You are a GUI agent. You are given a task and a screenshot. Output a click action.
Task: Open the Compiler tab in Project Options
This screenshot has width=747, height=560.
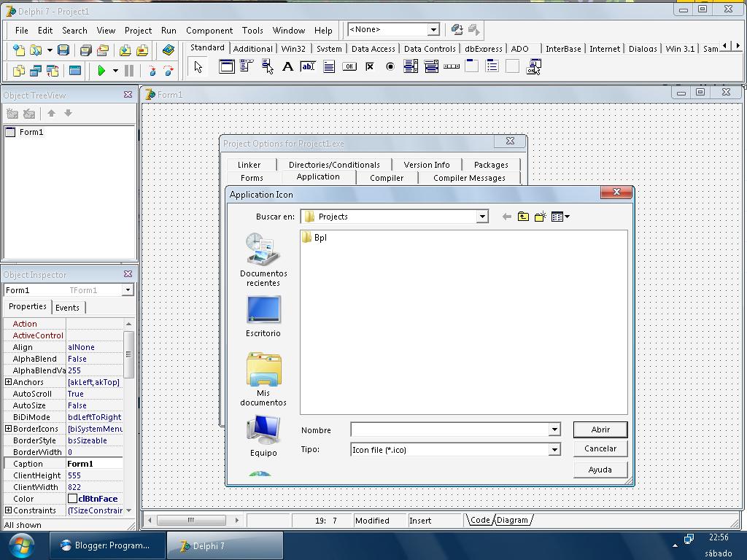coord(387,178)
